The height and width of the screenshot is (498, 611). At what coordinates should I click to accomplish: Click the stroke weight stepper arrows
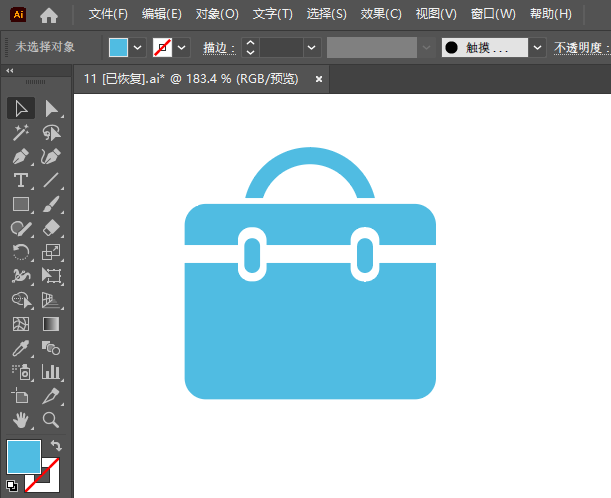point(251,48)
